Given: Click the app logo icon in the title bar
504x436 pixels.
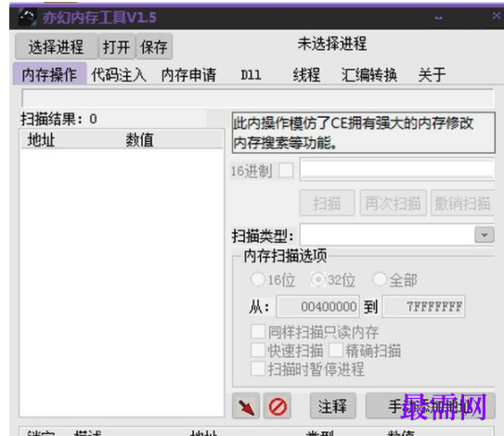Looking at the screenshot, I should [27, 17].
